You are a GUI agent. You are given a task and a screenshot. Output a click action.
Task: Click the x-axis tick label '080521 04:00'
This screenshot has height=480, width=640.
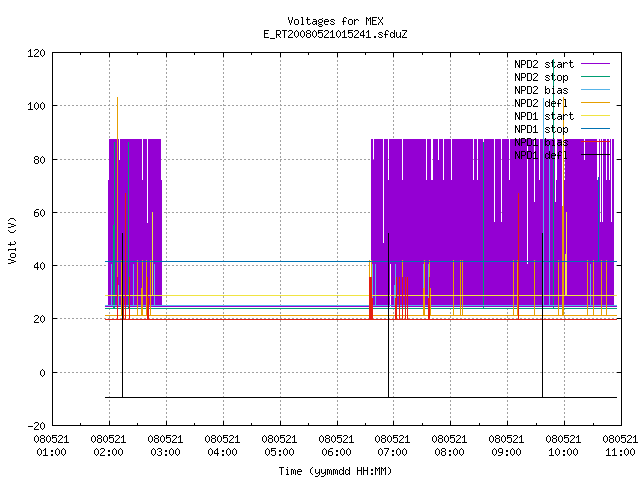coord(222,446)
